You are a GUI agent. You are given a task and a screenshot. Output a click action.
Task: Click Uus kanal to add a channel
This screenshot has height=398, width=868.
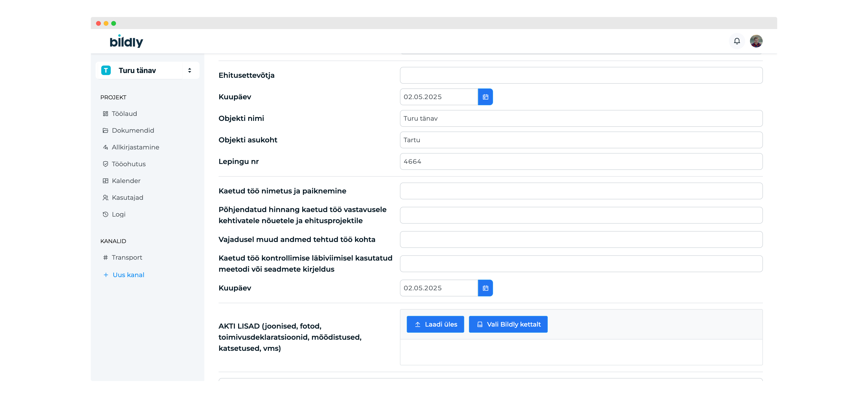(x=124, y=275)
